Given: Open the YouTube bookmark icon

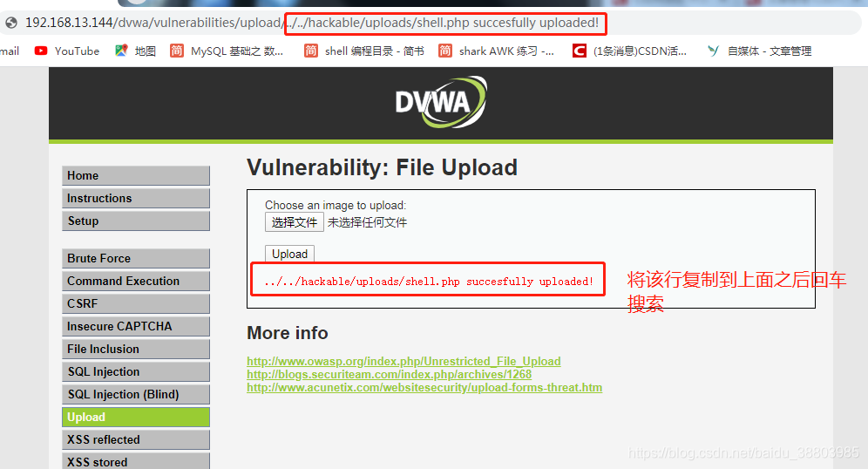Looking at the screenshot, I should 40,51.
